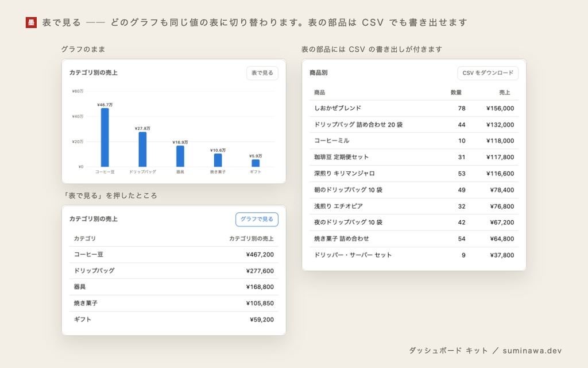
Task: Click the ¥46.7万 value label
Action: (105, 105)
